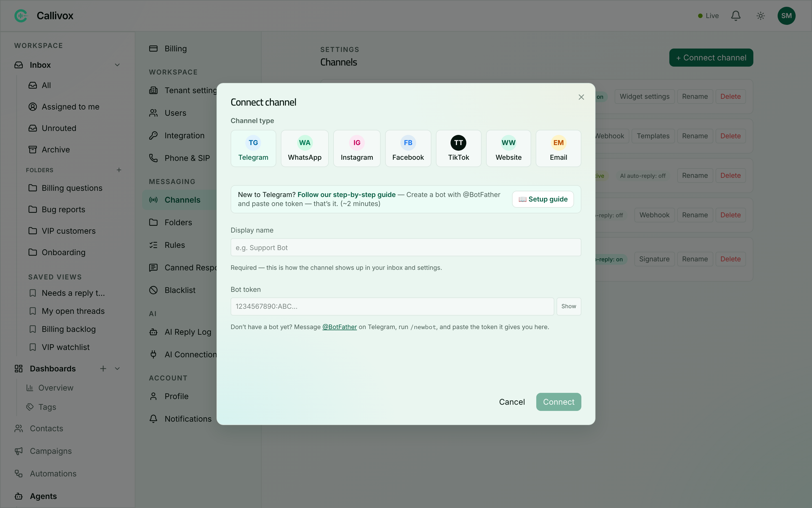This screenshot has width=812, height=508.
Task: Select the Telegram channel type
Action: click(253, 148)
